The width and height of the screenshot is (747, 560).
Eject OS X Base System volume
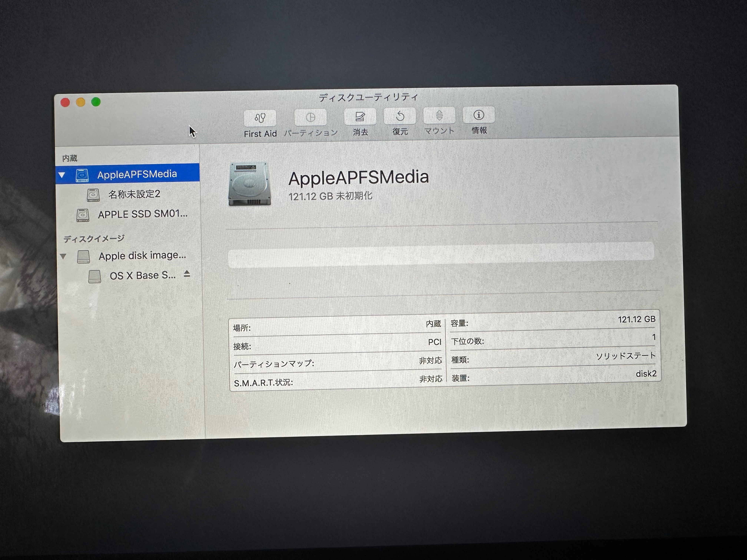[187, 274]
